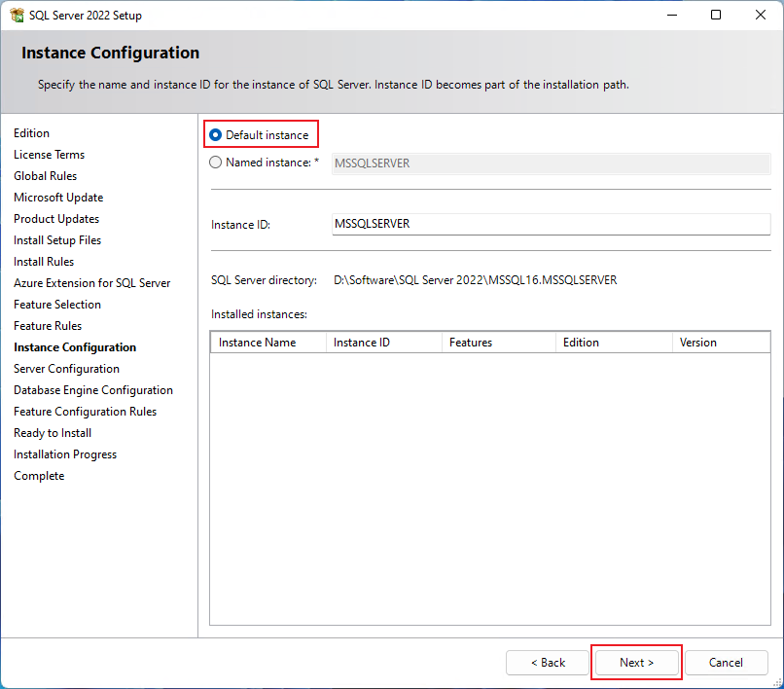Select the License Terms step
Viewport: 784px width, 689px height.
pos(49,155)
